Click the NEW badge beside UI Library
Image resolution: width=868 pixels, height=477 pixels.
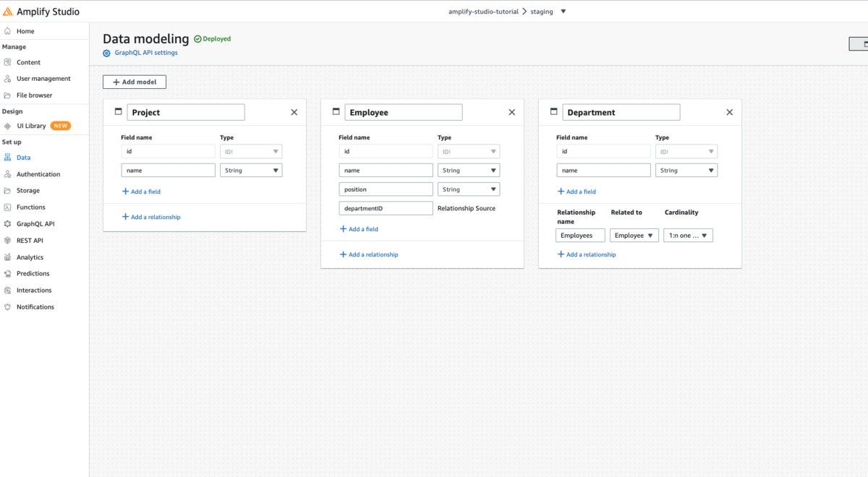click(x=61, y=126)
